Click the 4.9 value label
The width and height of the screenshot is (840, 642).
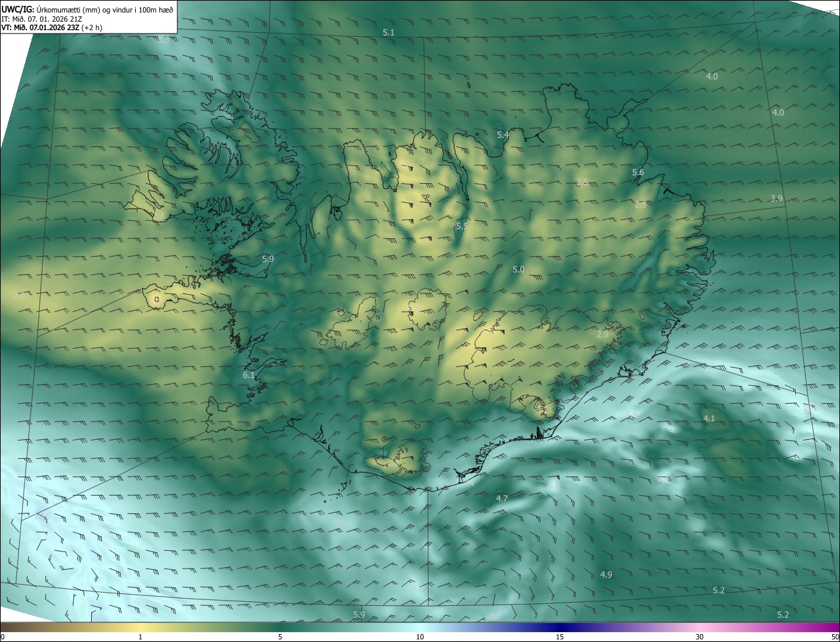(x=606, y=575)
